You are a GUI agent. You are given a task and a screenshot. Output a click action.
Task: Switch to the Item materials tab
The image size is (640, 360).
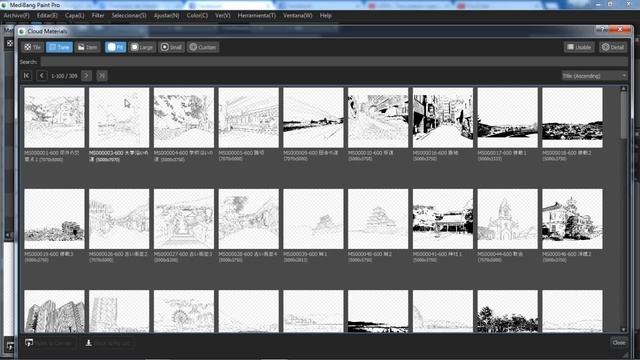click(88, 47)
